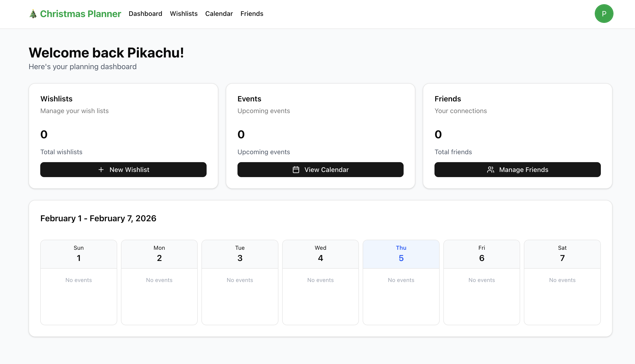This screenshot has height=364, width=635.
Task: Switch to the Calendar page
Action: pos(219,14)
